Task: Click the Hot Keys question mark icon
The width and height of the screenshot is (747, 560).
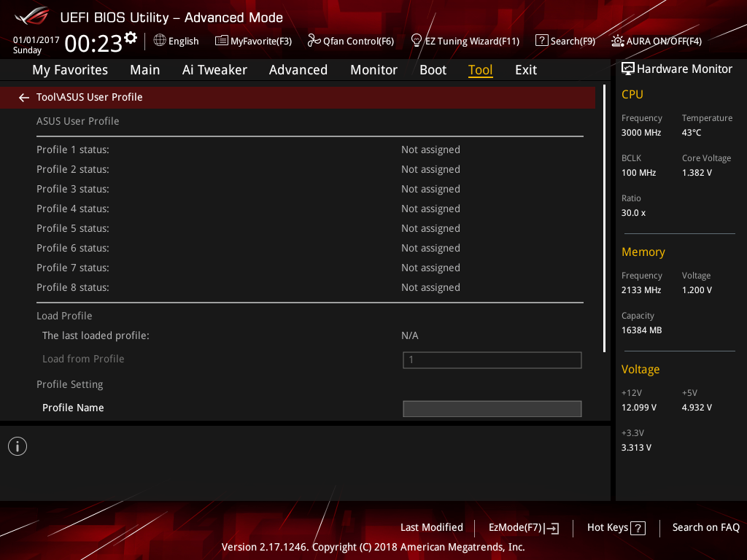Action: tap(638, 528)
